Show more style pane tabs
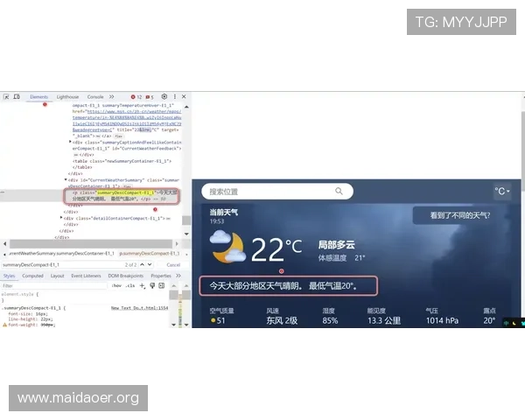This screenshot has height=420, width=525. [x=178, y=276]
